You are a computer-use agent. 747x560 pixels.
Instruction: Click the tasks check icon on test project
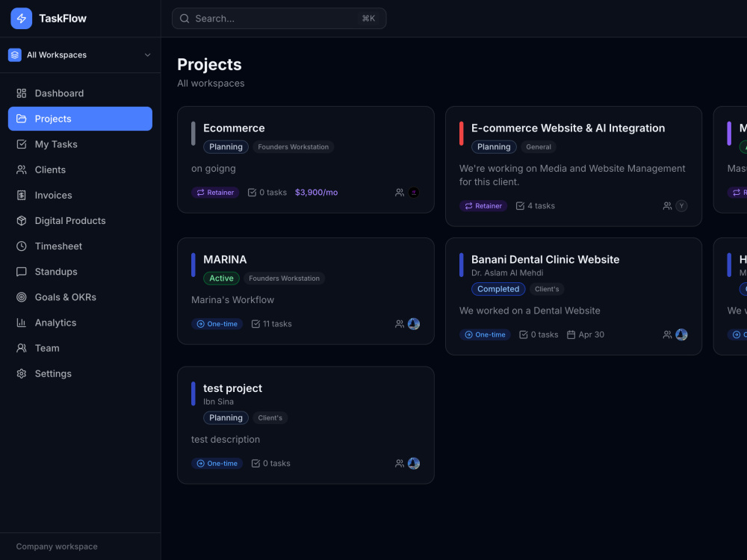pyautogui.click(x=255, y=464)
